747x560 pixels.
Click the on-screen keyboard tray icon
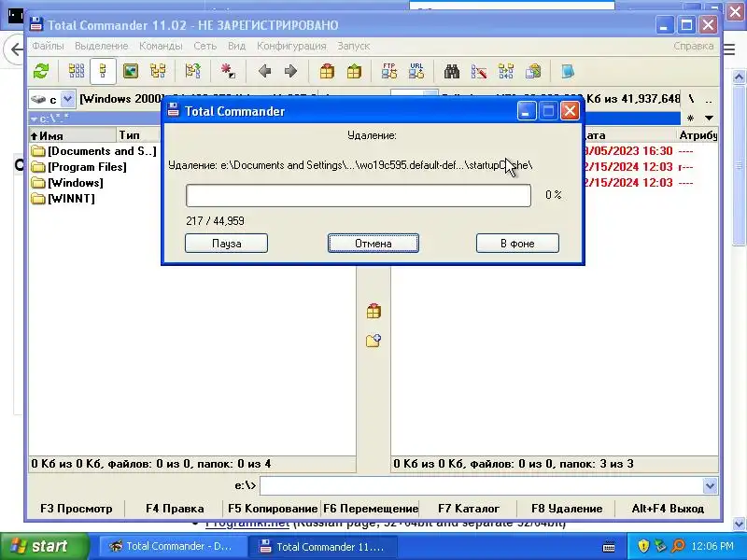[x=609, y=547]
